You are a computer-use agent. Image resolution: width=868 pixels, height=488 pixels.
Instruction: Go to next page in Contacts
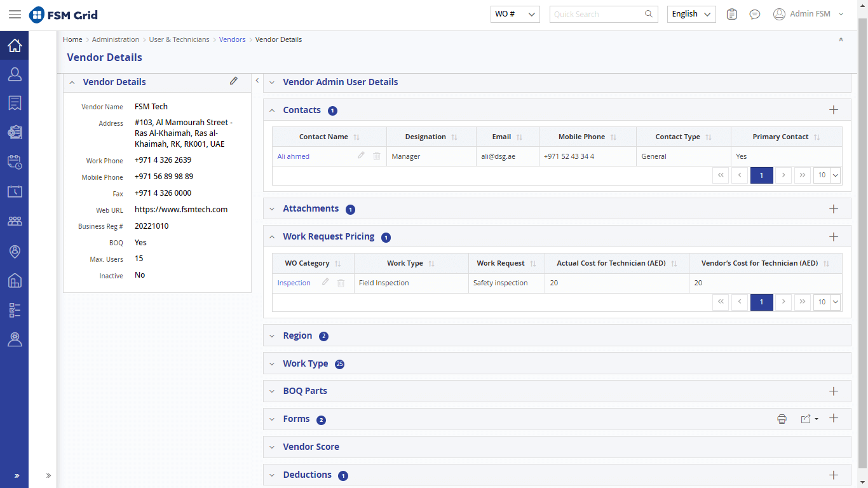point(784,175)
